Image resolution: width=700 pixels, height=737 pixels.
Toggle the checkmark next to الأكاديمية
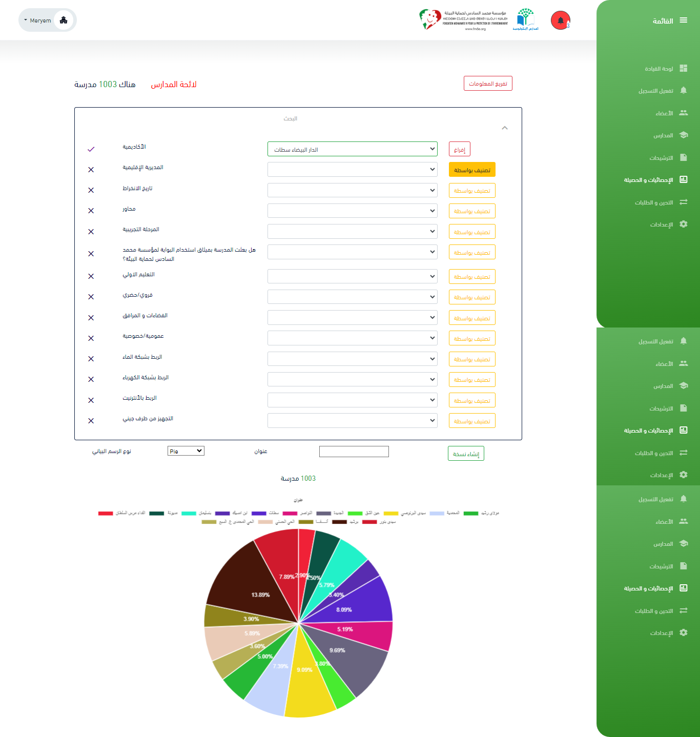pyautogui.click(x=91, y=149)
